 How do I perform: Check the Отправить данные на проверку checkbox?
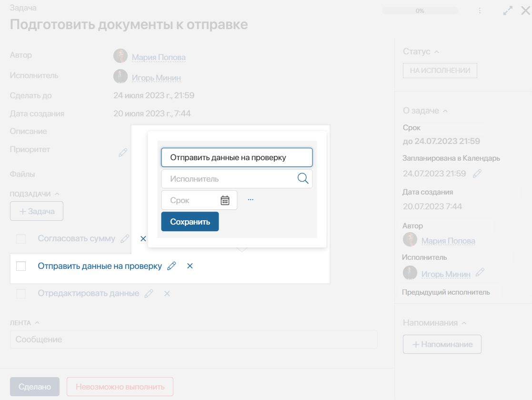[21, 266]
